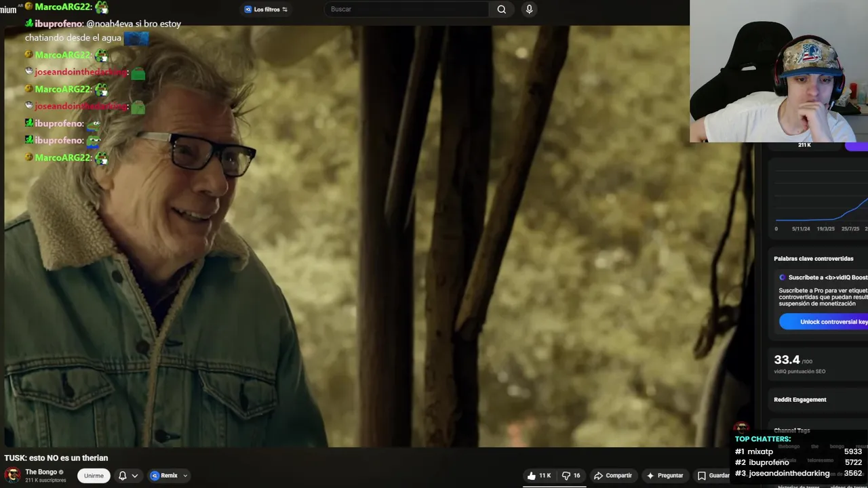Image resolution: width=868 pixels, height=488 pixels.
Task: Open The Bongo channel name link
Action: click(41, 472)
